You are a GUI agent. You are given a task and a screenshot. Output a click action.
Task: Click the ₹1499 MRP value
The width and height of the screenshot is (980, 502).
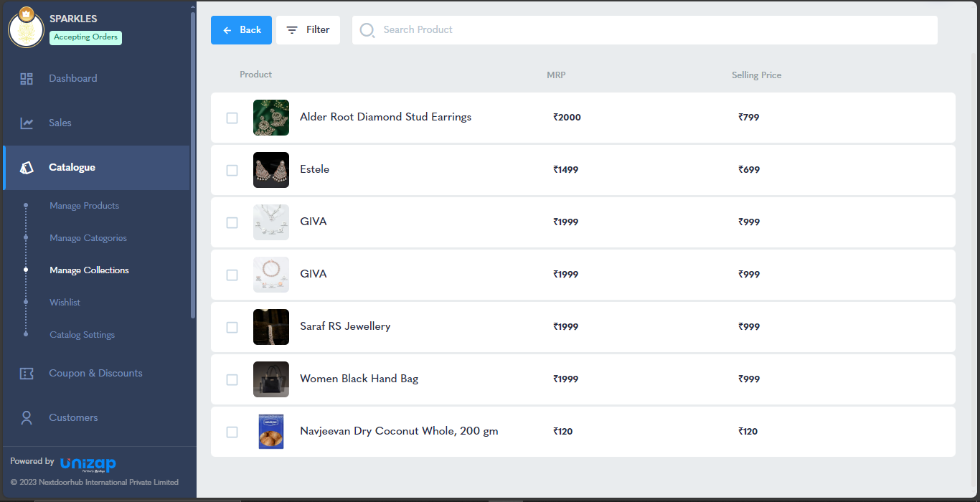point(565,170)
